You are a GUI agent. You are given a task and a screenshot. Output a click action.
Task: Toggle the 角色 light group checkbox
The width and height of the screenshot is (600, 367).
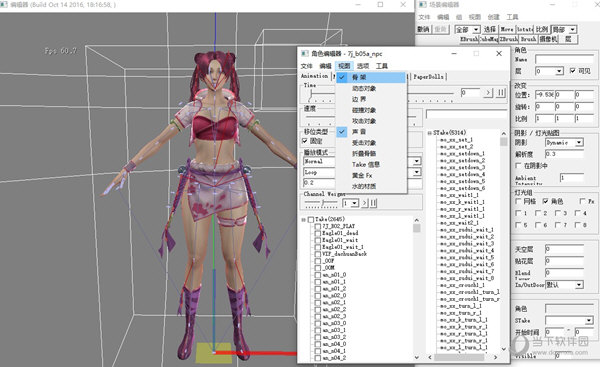pyautogui.click(x=546, y=201)
